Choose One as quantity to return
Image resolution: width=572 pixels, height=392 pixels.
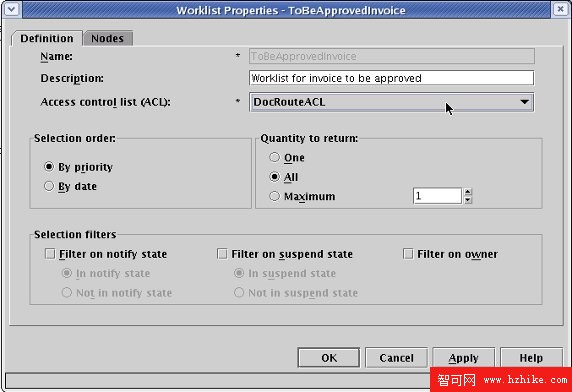coord(274,158)
